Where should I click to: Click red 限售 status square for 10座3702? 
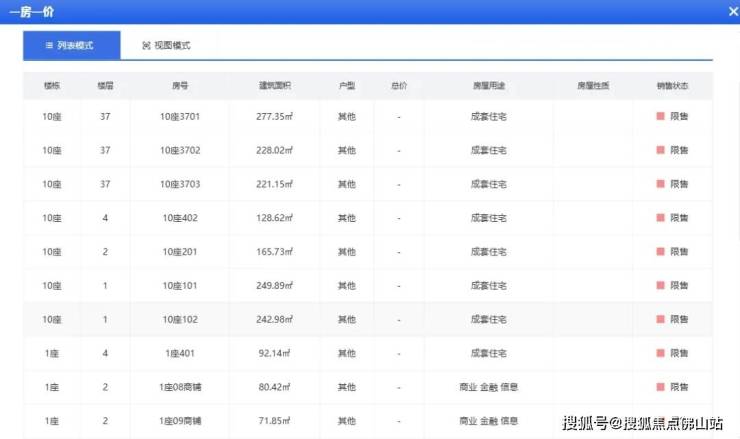click(660, 150)
